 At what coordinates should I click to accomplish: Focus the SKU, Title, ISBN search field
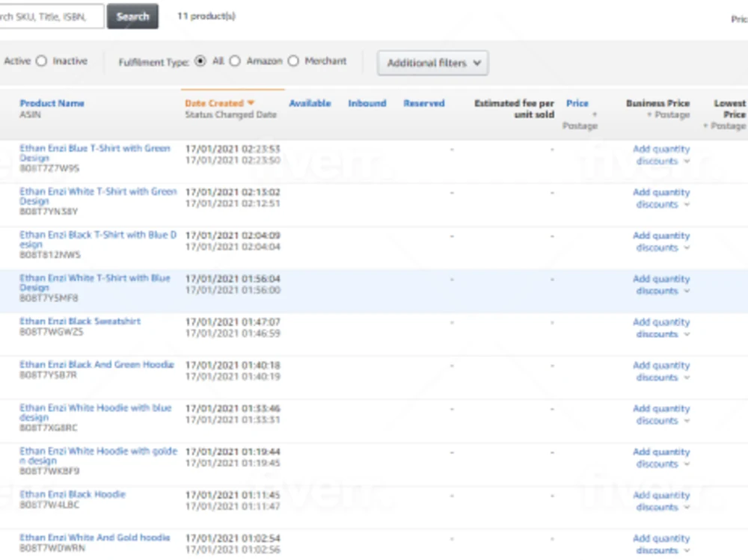pos(52,16)
